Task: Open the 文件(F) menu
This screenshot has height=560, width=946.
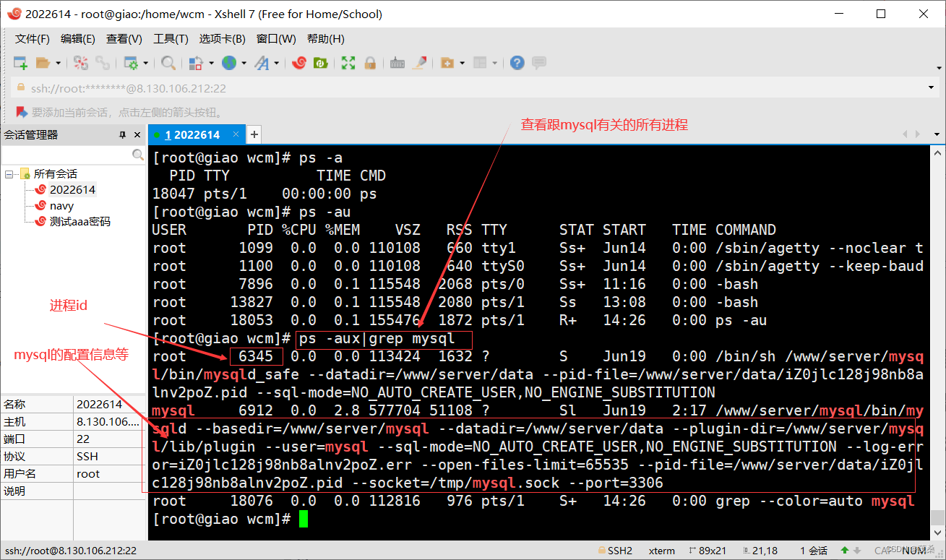Action: 33,39
